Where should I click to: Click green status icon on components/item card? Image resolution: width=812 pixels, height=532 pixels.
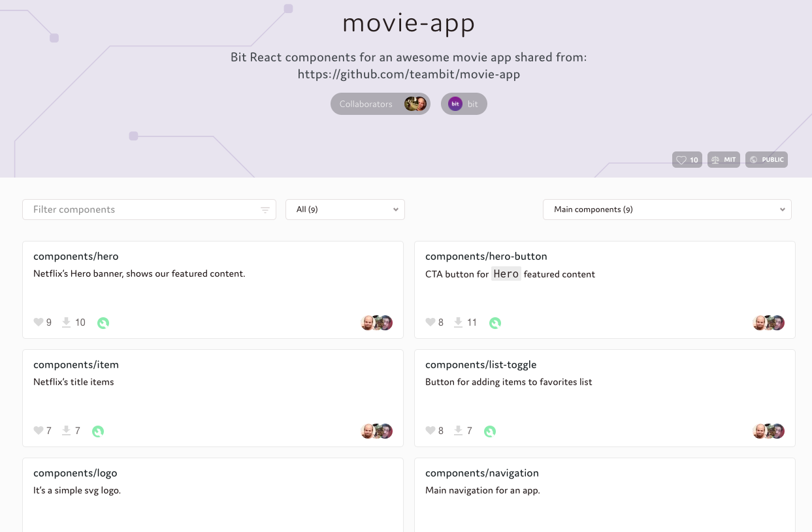(98, 431)
